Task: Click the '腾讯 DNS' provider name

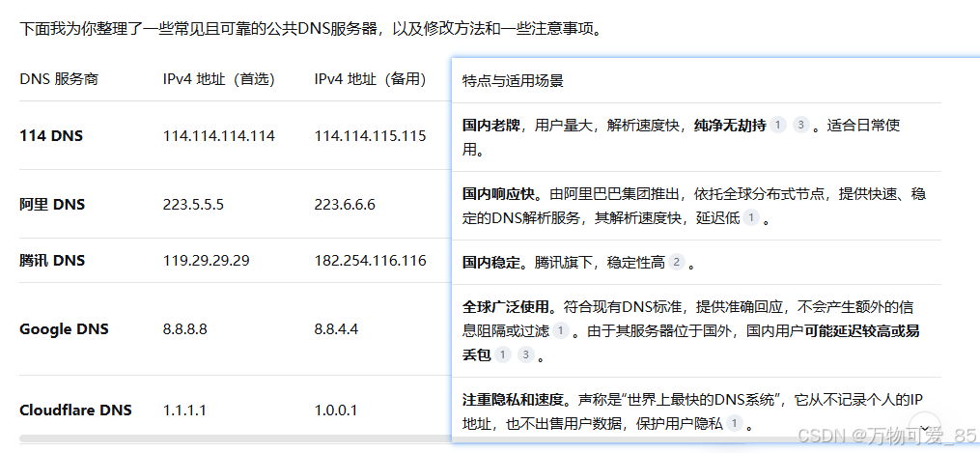Action: (52, 260)
